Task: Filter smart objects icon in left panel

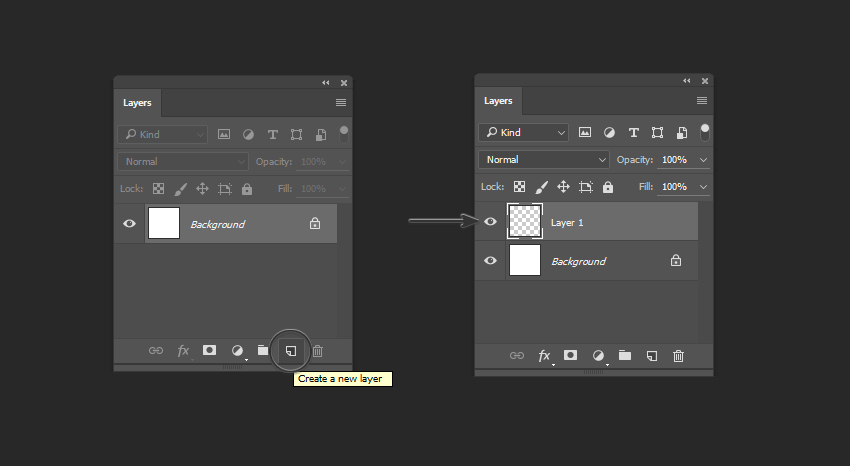Action: [x=321, y=134]
